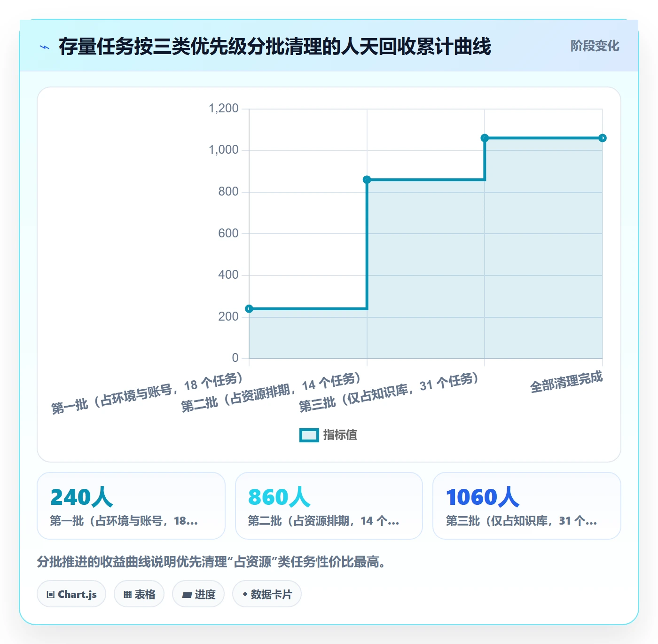
Task: Open the 860人 stat card
Action: 329,506
